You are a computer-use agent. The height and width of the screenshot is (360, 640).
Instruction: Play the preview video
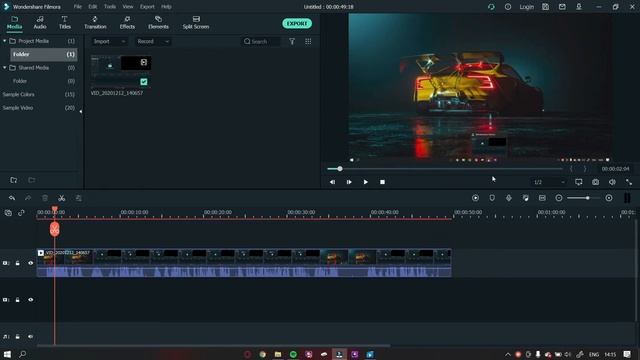point(366,182)
